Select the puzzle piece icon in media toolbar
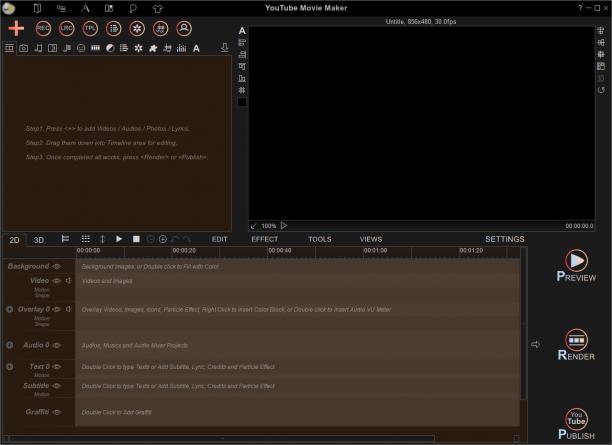 pos(153,48)
